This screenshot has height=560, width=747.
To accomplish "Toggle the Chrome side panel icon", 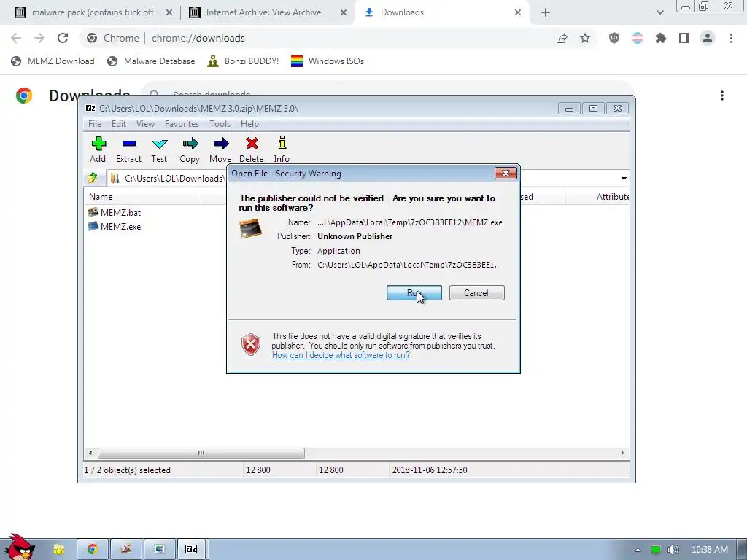I will pos(684,38).
